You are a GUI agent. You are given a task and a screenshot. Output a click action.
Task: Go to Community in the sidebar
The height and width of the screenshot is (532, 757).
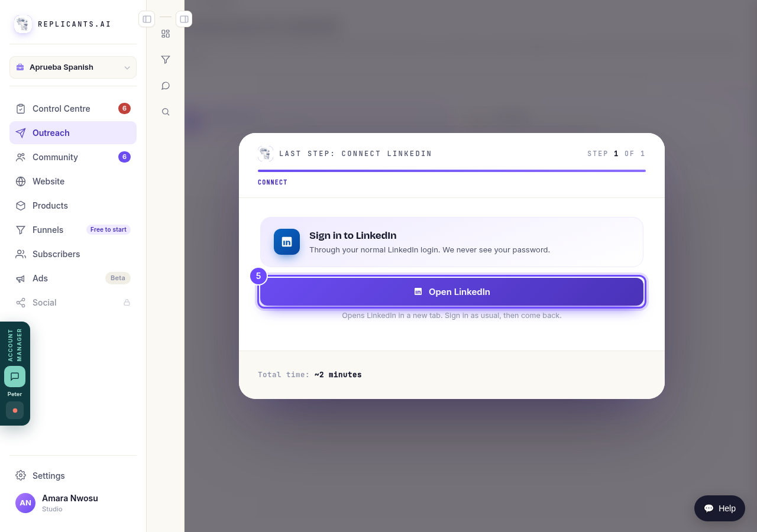pyautogui.click(x=73, y=157)
